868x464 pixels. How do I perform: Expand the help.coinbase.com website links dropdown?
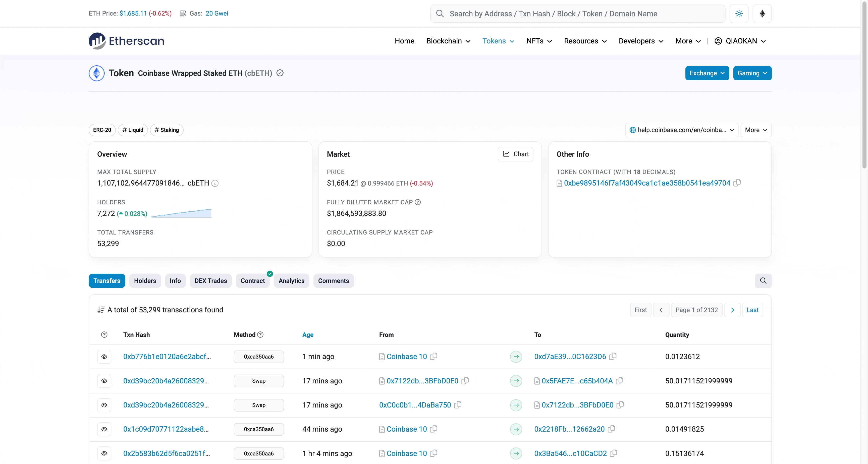tap(681, 130)
